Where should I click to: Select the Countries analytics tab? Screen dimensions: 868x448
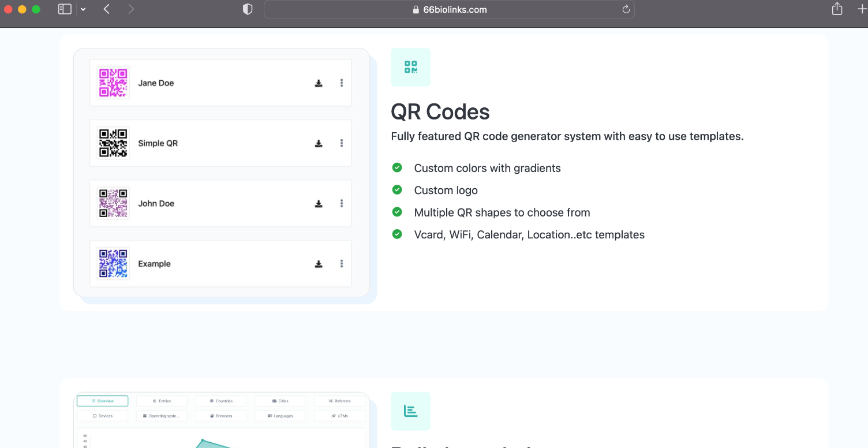[221, 401]
